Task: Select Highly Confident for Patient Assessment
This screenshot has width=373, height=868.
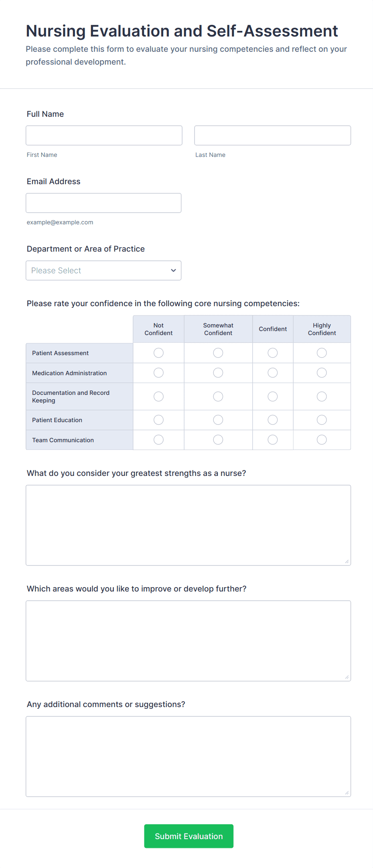Action: point(322,353)
